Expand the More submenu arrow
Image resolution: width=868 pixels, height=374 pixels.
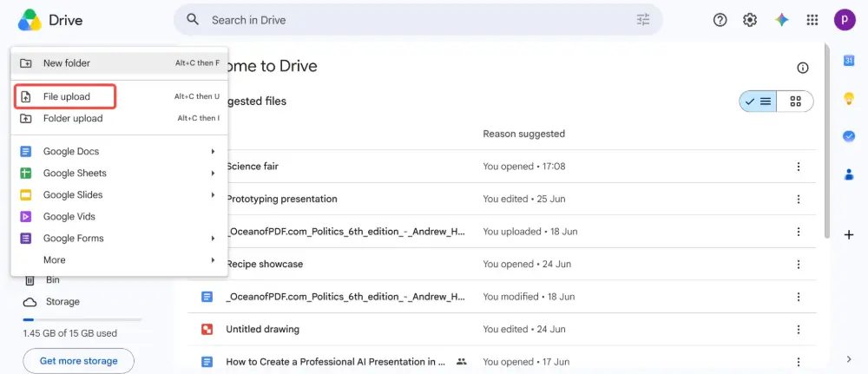(x=213, y=260)
